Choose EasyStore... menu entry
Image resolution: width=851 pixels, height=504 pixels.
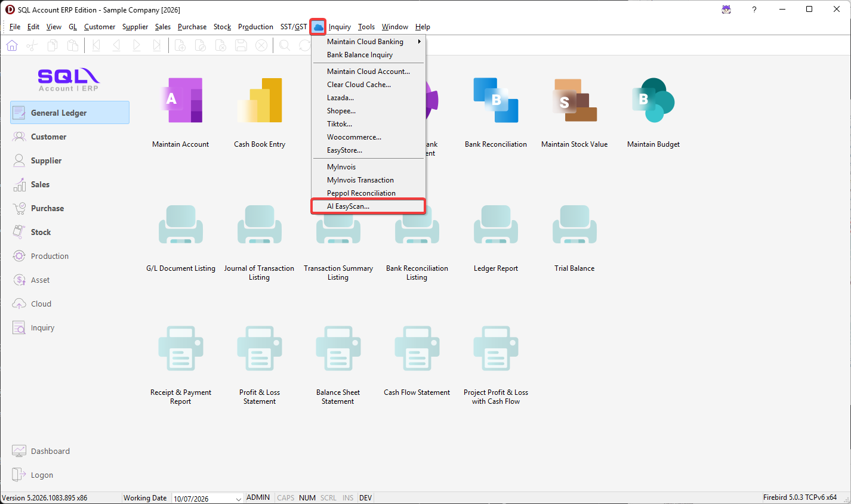tap(369, 150)
